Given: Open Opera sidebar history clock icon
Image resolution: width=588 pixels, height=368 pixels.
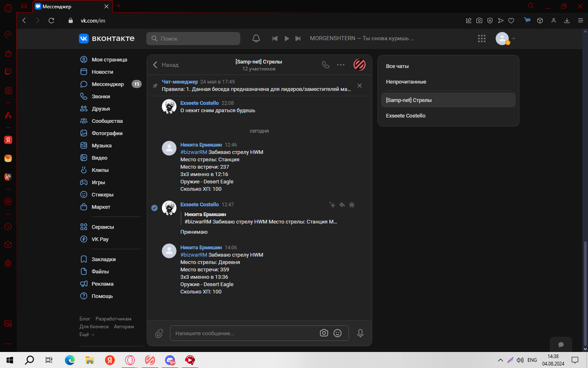Looking at the screenshot, I should pyautogui.click(x=8, y=227).
